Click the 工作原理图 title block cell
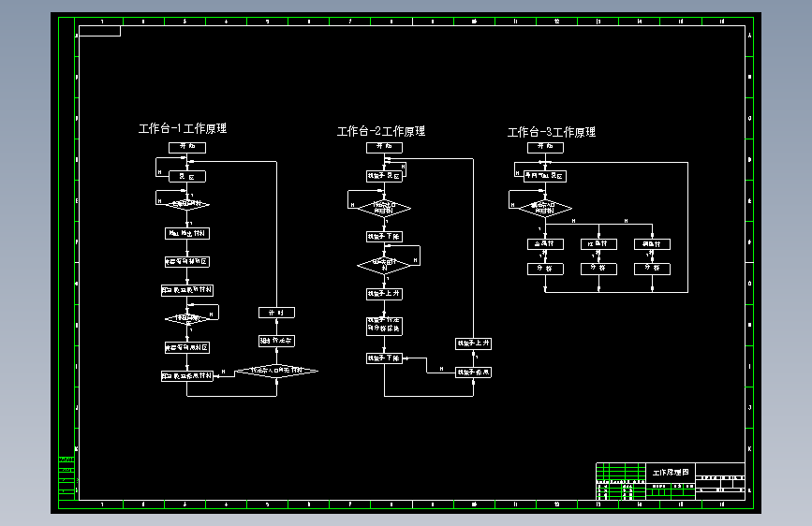The image size is (812, 526). pos(671,473)
